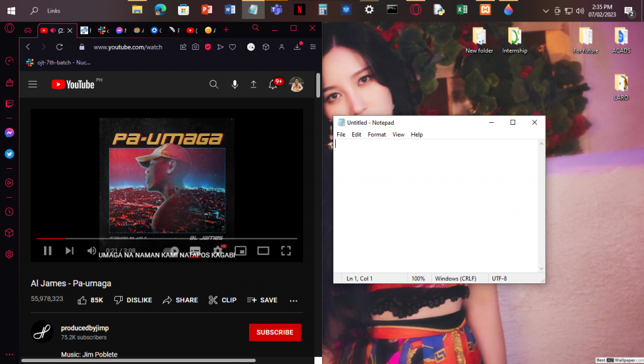
Task: Open the YouTube hamburger guide menu
Action: (33, 84)
